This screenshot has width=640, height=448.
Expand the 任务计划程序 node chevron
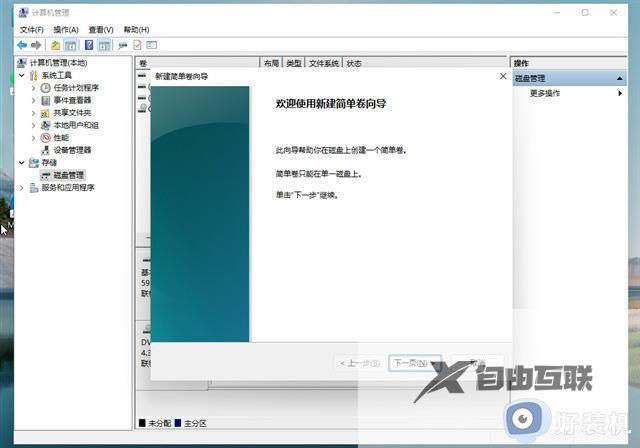(34, 88)
